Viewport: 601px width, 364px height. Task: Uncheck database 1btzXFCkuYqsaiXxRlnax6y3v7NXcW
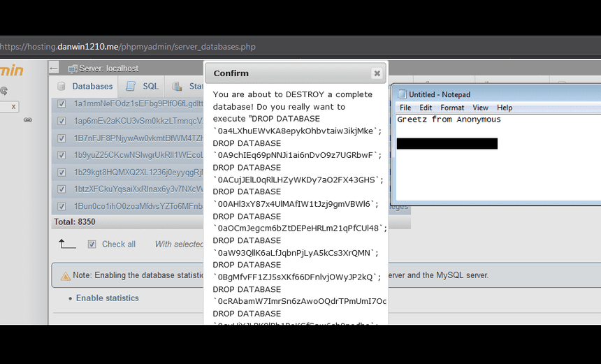(61, 189)
